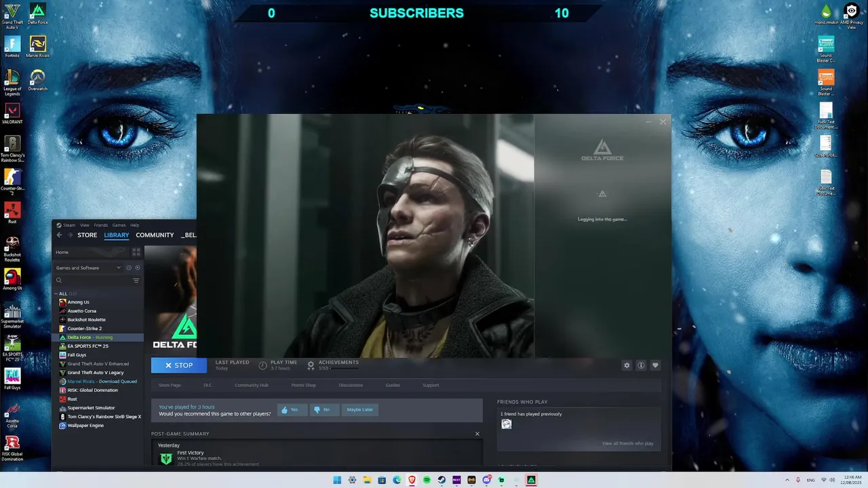Click Steam recent activity clock filter icon
868x488 pixels.
(x=129, y=268)
